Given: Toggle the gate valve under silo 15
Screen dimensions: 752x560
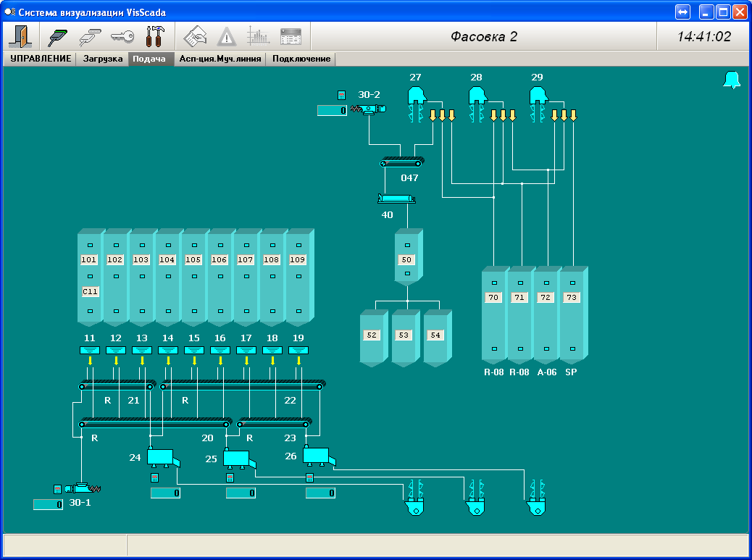Looking at the screenshot, I should (x=194, y=351).
